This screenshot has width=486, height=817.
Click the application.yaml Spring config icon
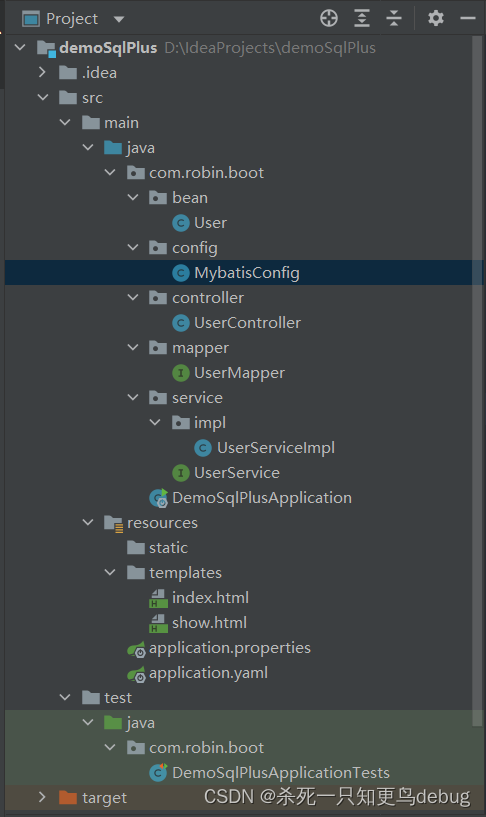click(x=136, y=674)
